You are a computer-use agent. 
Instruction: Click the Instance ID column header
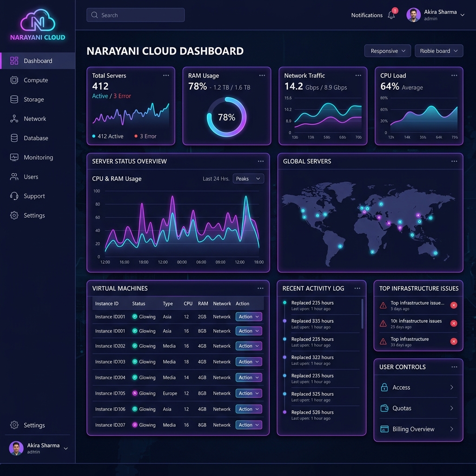click(x=106, y=304)
